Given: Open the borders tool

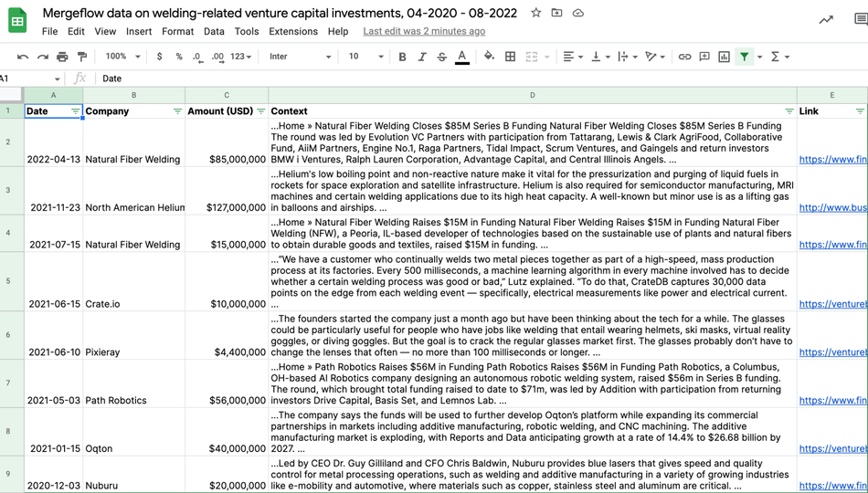Looking at the screenshot, I should pos(511,57).
